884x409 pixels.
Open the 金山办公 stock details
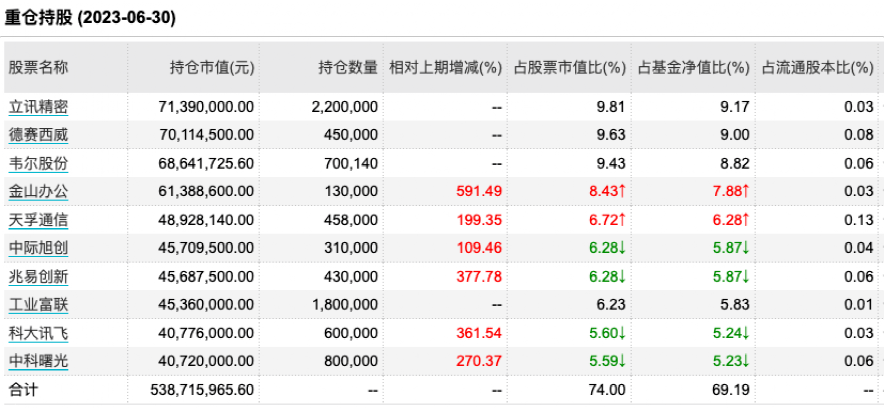[x=38, y=191]
